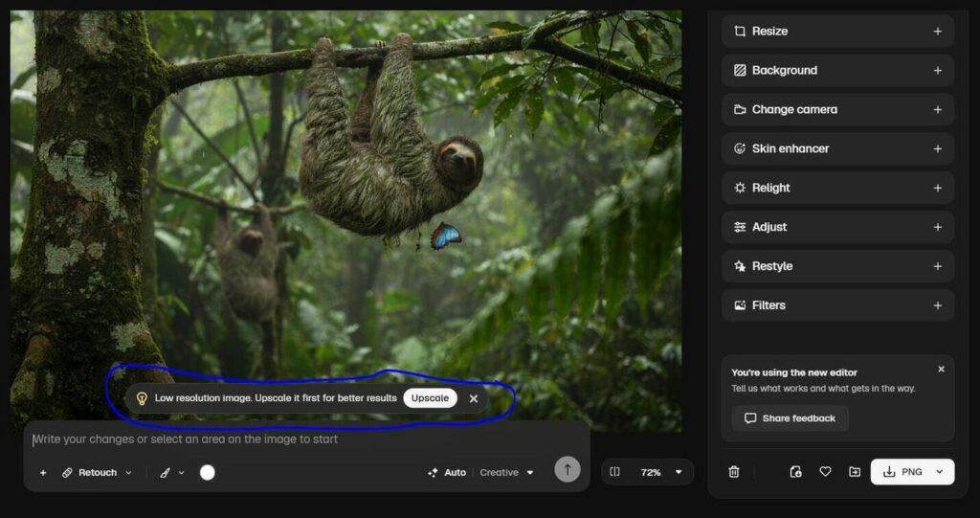
Task: Download the image as PNG
Action: point(902,472)
